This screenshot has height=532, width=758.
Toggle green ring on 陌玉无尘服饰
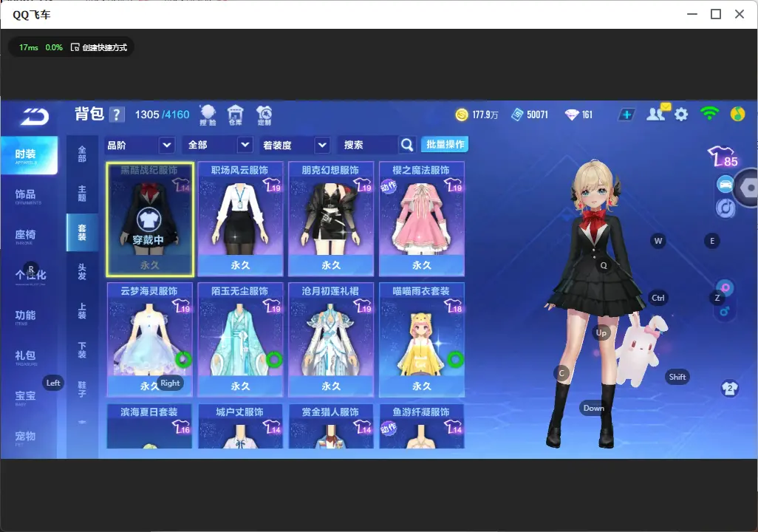coord(274,359)
